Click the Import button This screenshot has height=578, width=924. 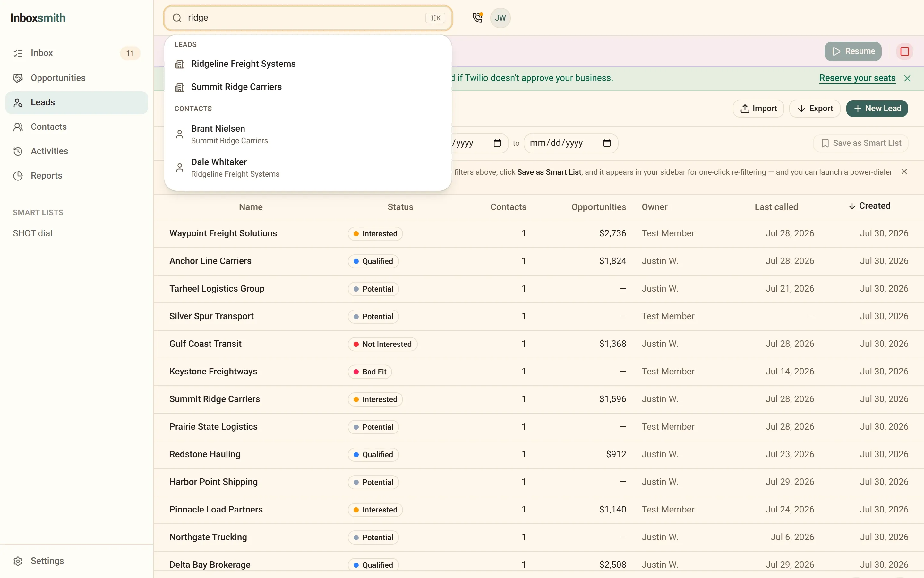tap(758, 109)
